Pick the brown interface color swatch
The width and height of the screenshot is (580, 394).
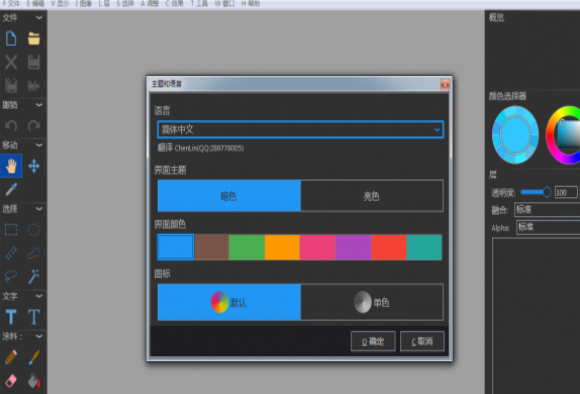[211, 247]
